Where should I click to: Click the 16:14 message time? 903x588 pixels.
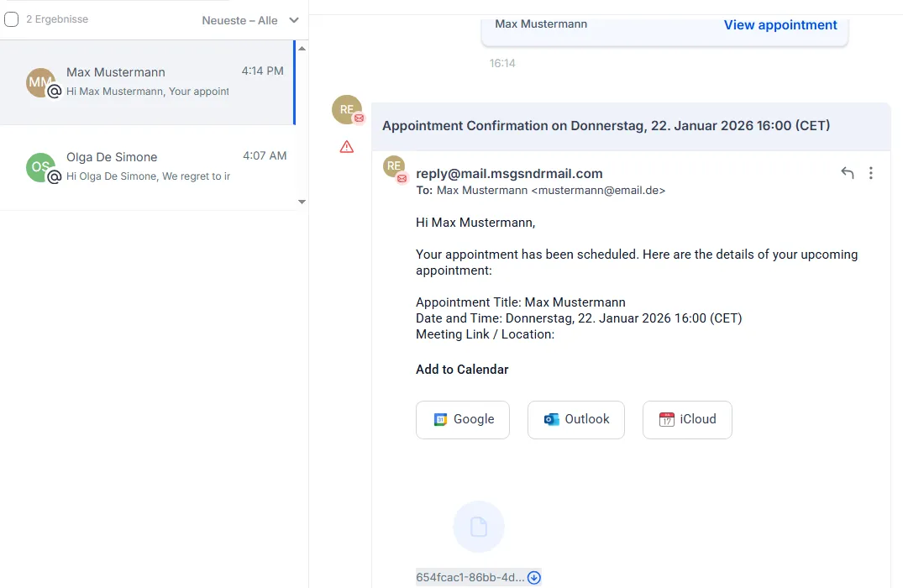click(x=502, y=63)
